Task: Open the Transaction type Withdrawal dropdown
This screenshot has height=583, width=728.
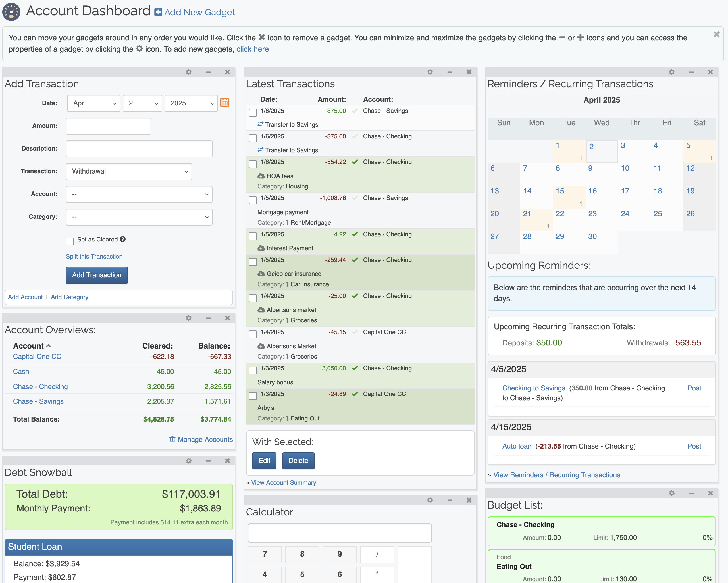Action: [x=129, y=172]
